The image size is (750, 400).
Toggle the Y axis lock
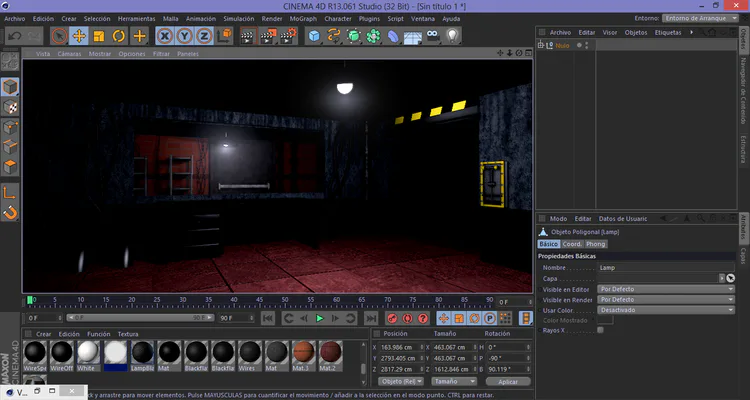[185, 36]
